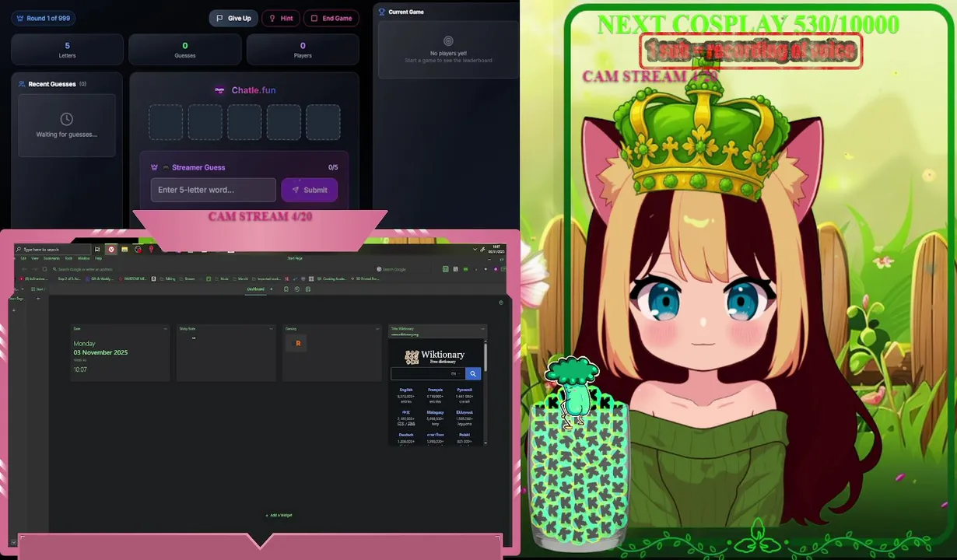Image resolution: width=957 pixels, height=560 pixels.
Task: Click the plus next to Dashboard tab
Action: (x=272, y=289)
